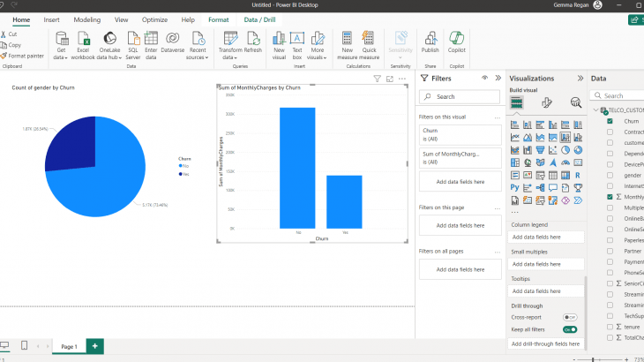Check the SeniorCitizen field checkbox

610,283
